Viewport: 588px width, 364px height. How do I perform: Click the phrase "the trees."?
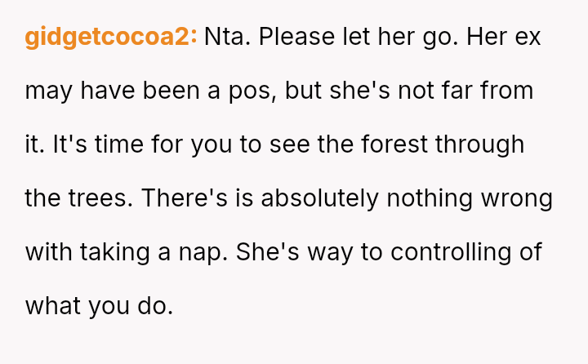pos(78,198)
